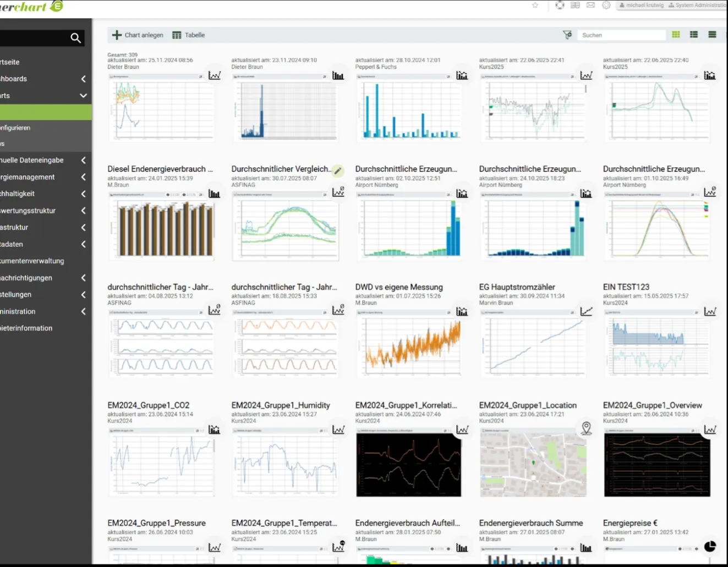Click chart icon of EM2024_Gruppe1_Korrelati... card
Image resolution: width=728 pixels, height=567 pixels.
tap(462, 430)
